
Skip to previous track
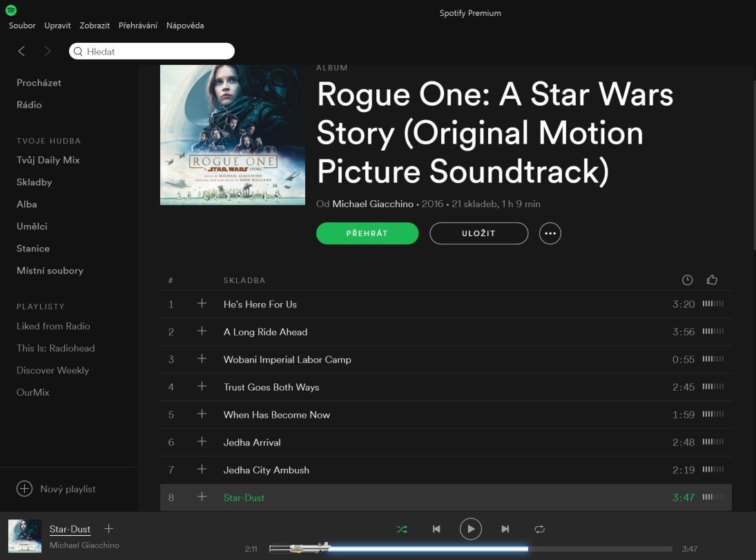click(x=436, y=529)
